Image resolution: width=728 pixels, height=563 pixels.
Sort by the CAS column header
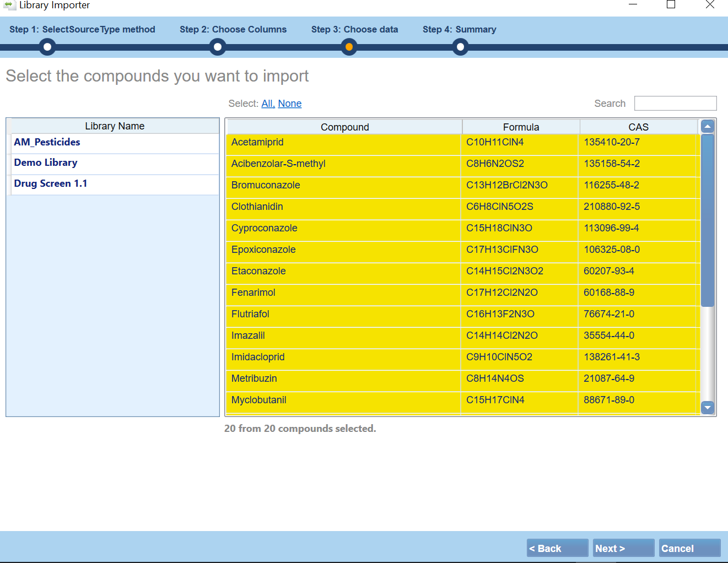[638, 127]
